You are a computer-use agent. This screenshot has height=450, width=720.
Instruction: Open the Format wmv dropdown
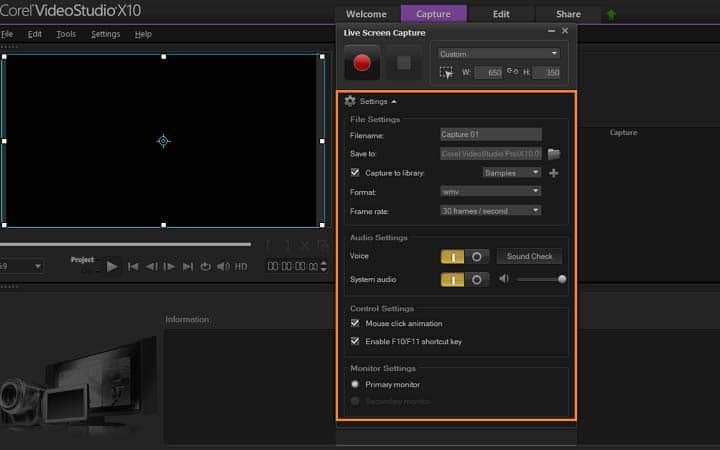[490, 191]
